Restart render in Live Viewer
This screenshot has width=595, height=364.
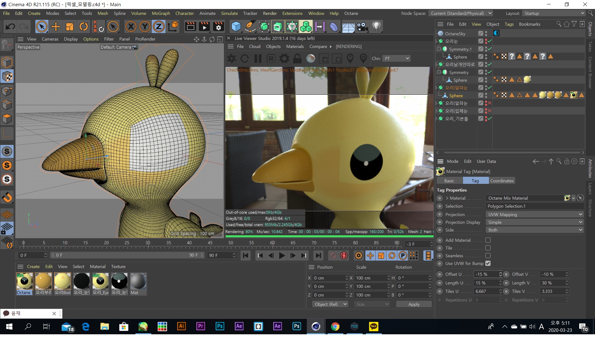tap(245, 58)
